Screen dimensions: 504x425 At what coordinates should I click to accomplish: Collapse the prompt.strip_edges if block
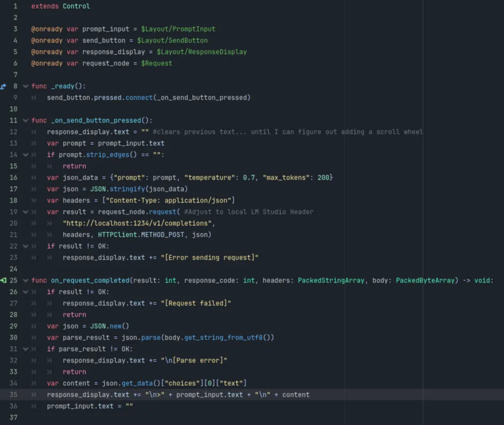point(25,155)
